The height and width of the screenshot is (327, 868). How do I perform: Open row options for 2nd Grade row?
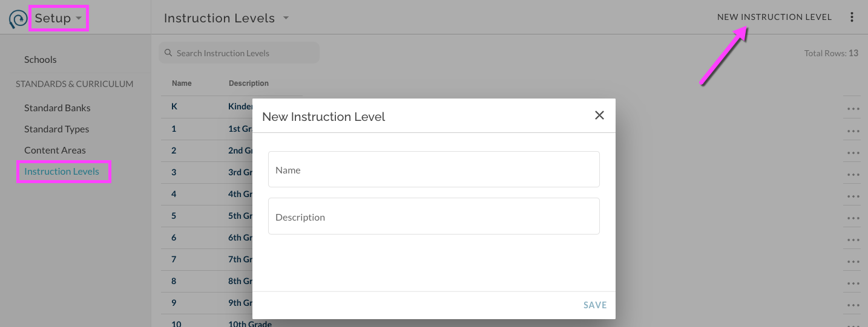point(853,152)
